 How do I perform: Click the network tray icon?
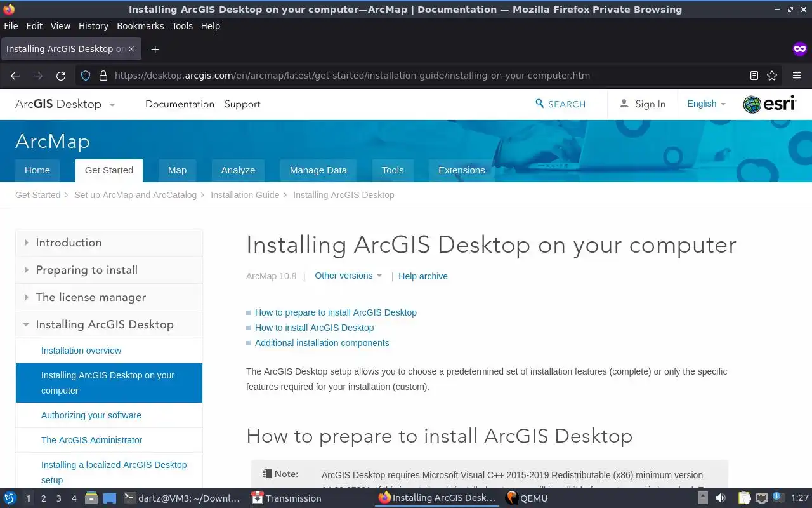(762, 498)
